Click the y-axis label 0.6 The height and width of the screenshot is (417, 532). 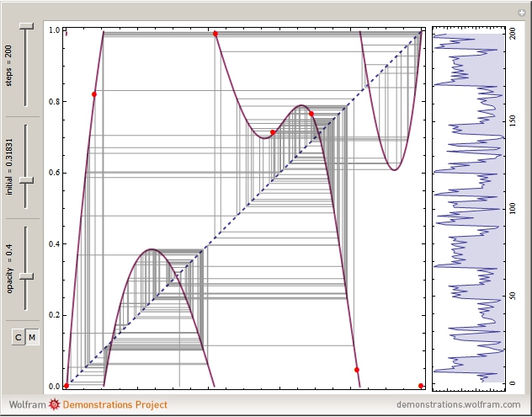(55, 173)
